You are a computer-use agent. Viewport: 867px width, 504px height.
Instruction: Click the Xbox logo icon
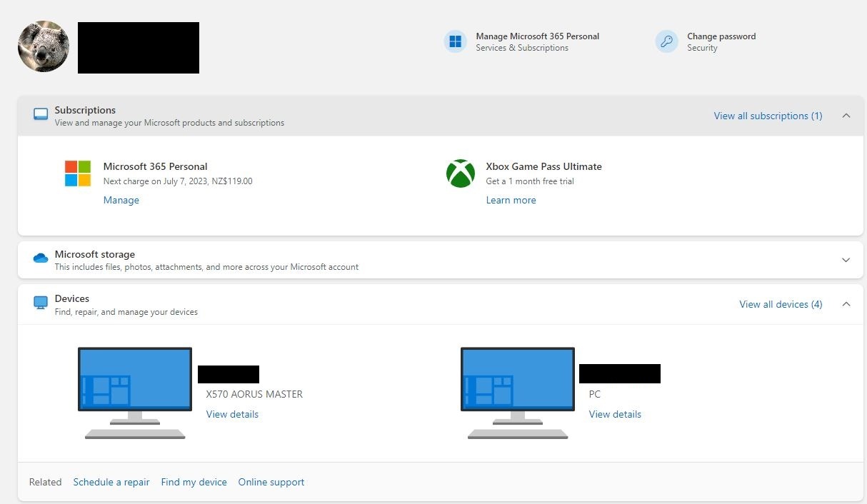click(x=461, y=173)
